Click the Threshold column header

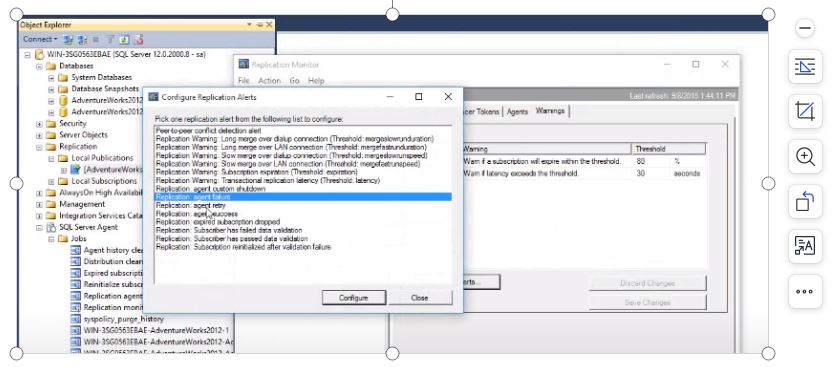pos(668,149)
